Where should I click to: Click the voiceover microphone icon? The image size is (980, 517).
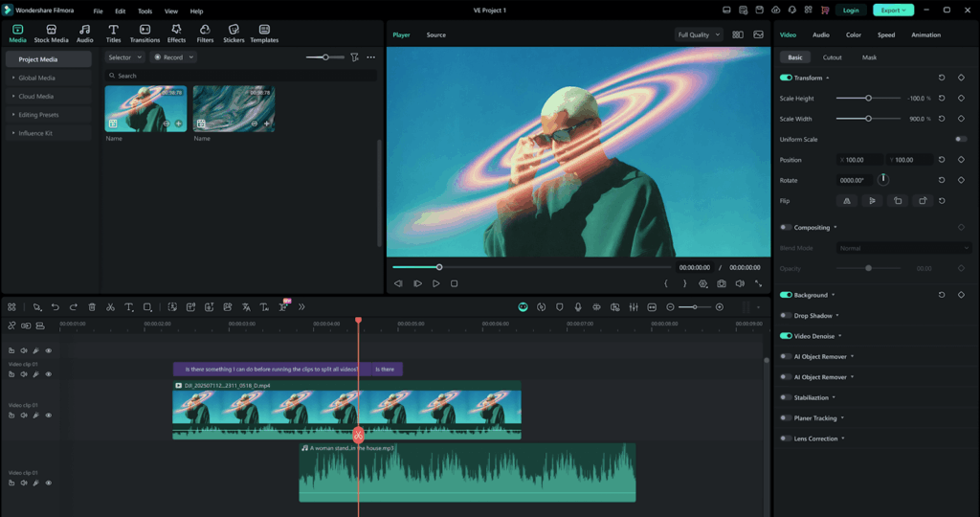pyautogui.click(x=578, y=307)
